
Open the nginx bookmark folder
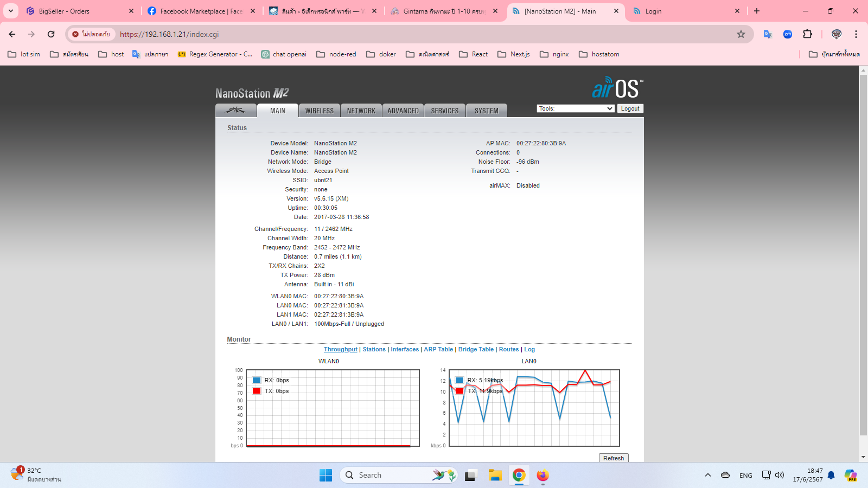[x=554, y=54]
